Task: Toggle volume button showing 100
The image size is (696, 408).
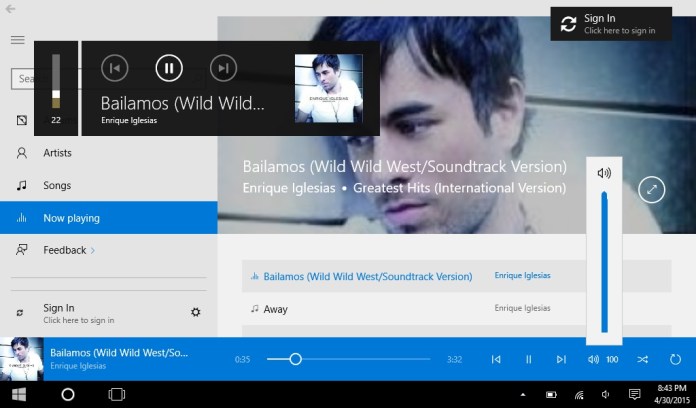Action: click(x=603, y=359)
